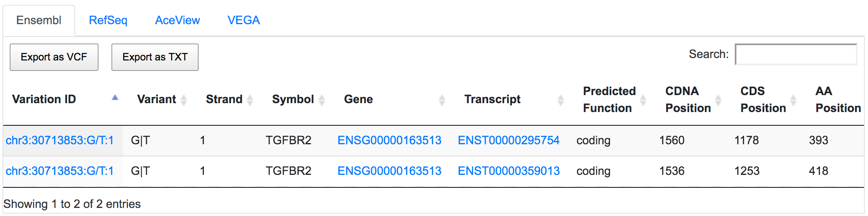Select the VEGA tab
Screen dimensions: 868x216
coord(243,20)
